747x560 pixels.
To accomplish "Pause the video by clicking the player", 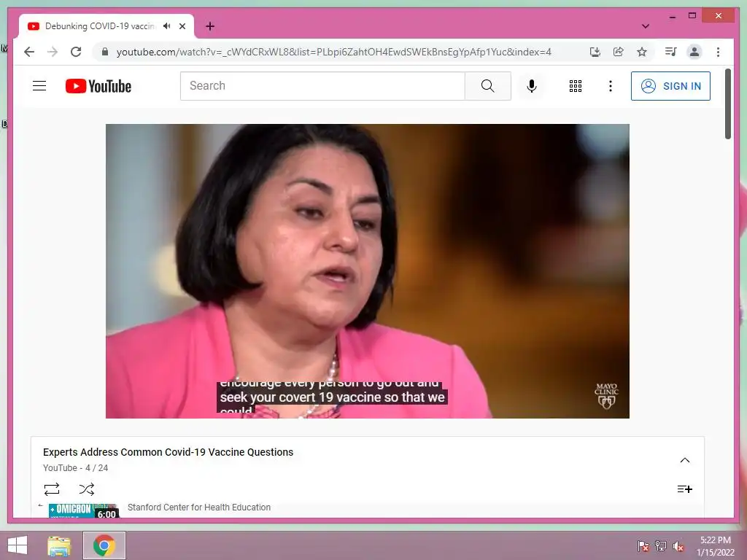I will pyautogui.click(x=368, y=271).
